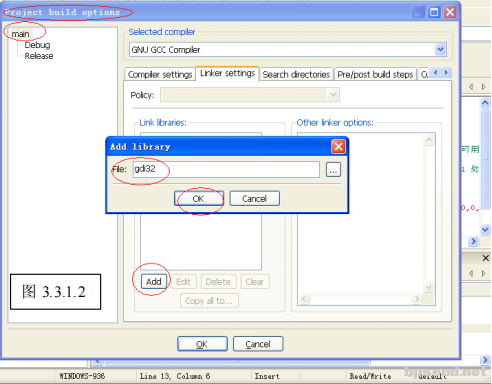The width and height of the screenshot is (492, 384).
Task: Click the editor's vertical scrollbar up arrow behind dialog
Action: tap(485, 103)
